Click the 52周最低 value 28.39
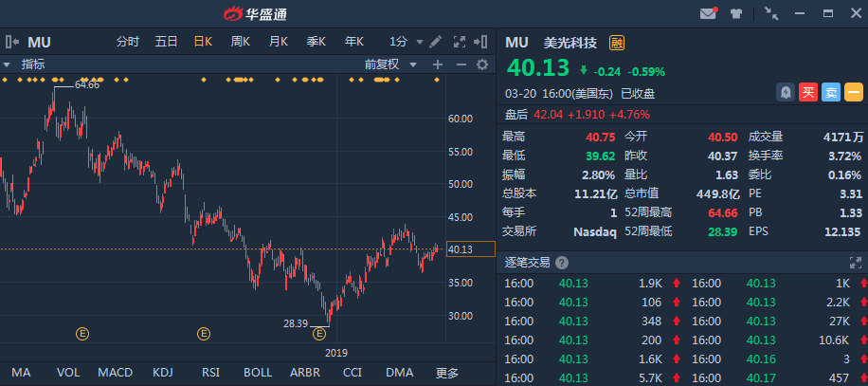This screenshot has width=868, height=386. 724,231
